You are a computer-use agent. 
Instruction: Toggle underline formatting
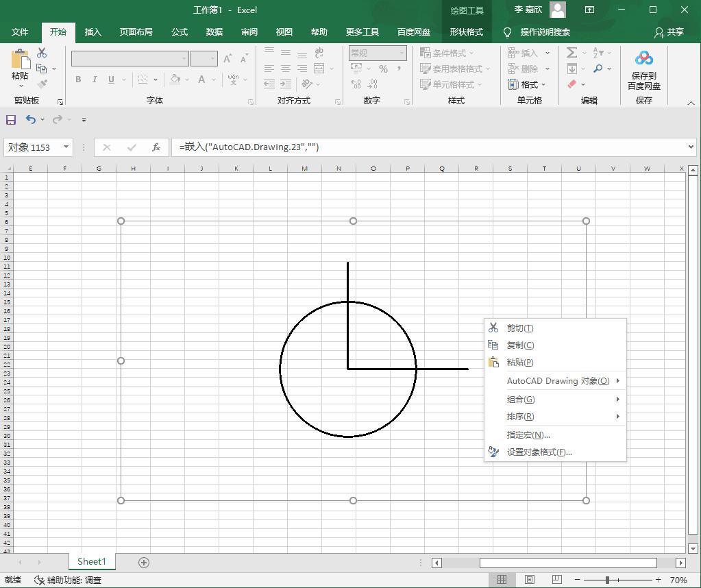tap(110, 80)
